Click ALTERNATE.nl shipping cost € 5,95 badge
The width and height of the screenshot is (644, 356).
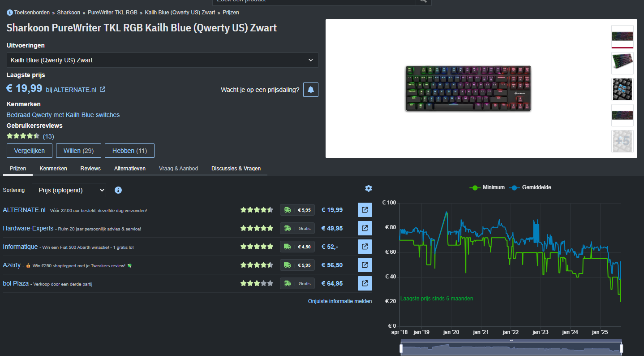coord(297,210)
